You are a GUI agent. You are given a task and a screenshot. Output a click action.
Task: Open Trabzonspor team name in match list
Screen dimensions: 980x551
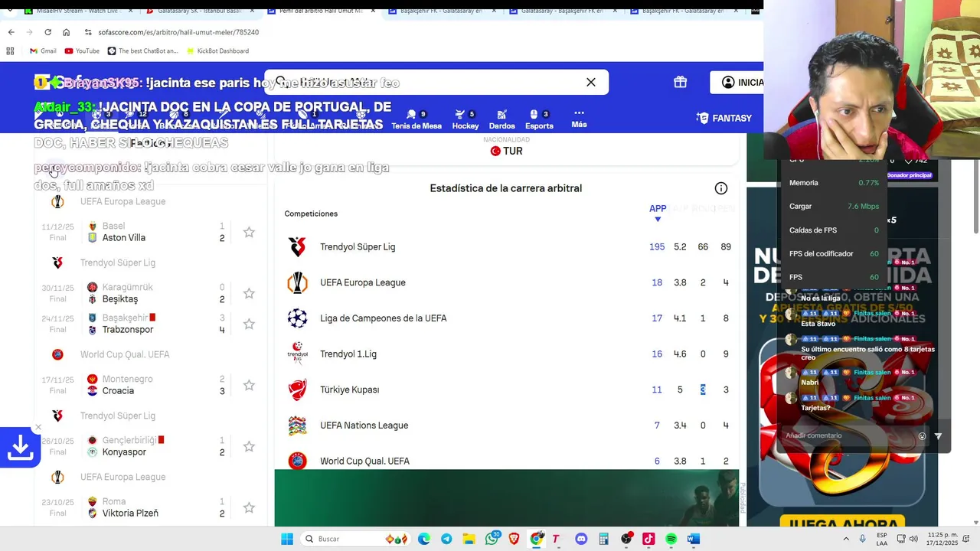coord(128,330)
